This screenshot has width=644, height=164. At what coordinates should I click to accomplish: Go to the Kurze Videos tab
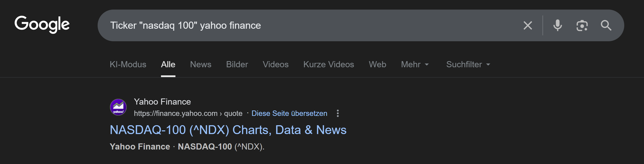click(329, 65)
